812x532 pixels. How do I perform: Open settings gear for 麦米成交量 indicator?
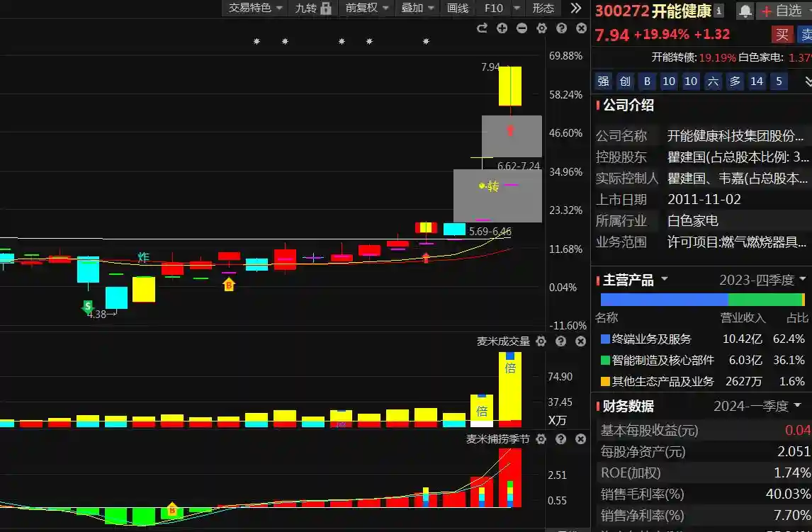541,341
